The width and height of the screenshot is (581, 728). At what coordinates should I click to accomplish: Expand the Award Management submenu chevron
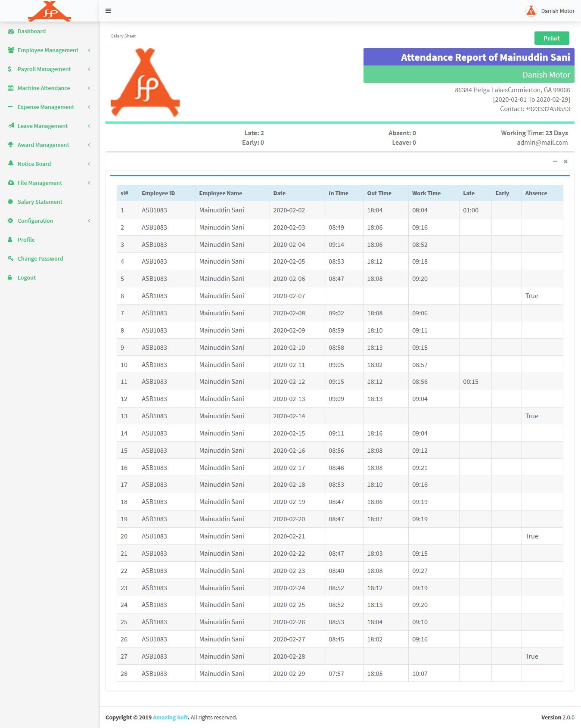point(89,145)
